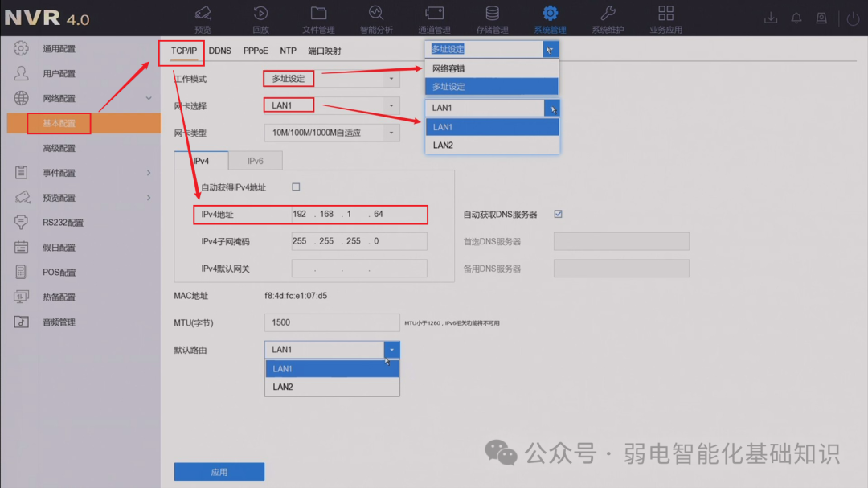Uncheck the 自动获取DNS服务器 checkbox
Screen dimensions: 868x488
pyautogui.click(x=558, y=214)
